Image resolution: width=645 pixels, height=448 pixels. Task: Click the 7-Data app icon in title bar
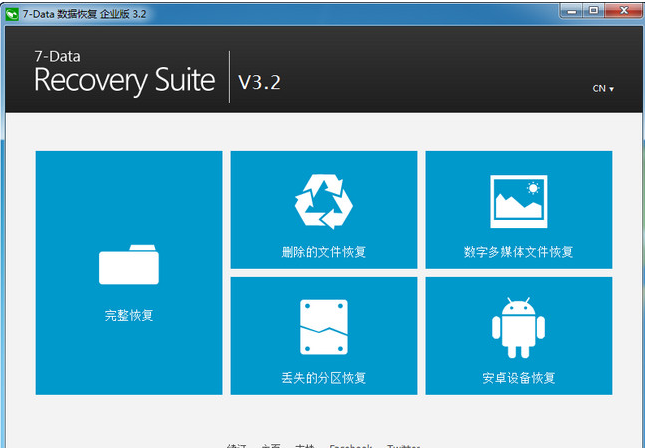12,14
